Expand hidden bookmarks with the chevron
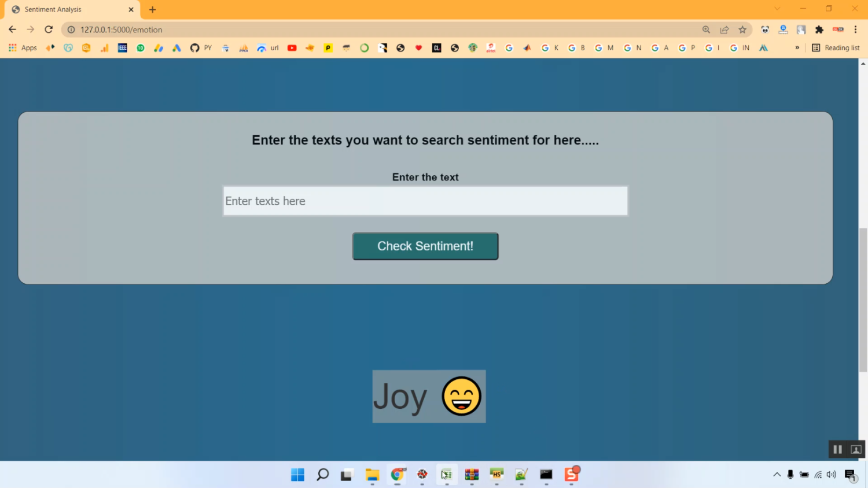This screenshot has height=488, width=868. (797, 47)
